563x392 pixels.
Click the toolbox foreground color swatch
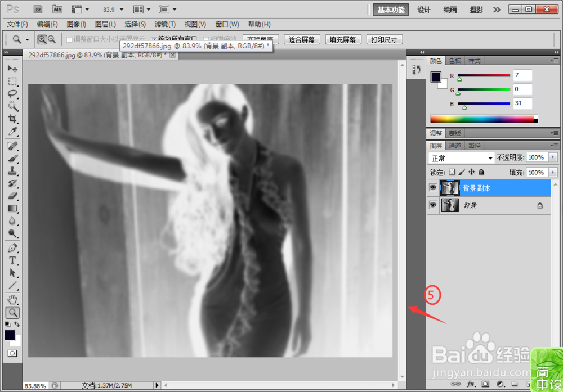click(10, 335)
